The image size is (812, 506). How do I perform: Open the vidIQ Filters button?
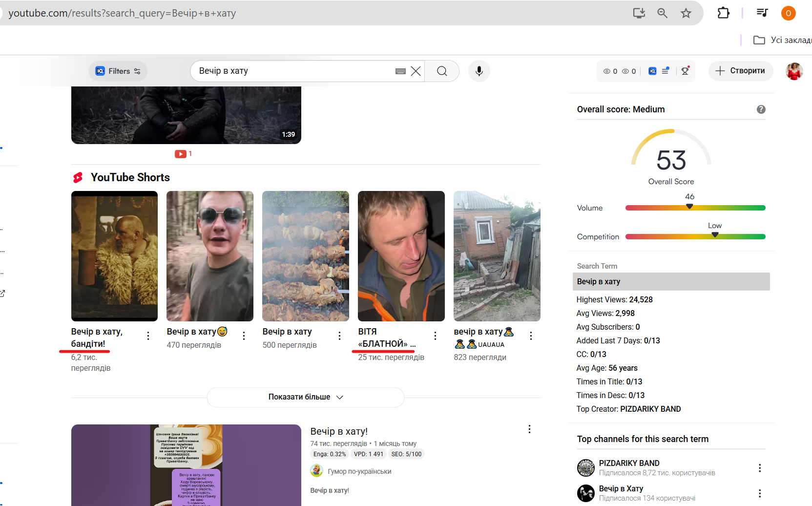[x=118, y=71]
